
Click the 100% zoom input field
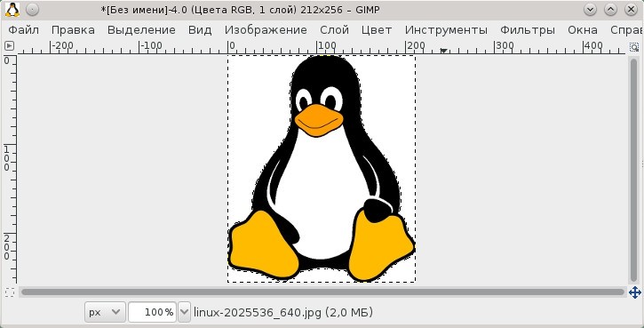point(153,312)
